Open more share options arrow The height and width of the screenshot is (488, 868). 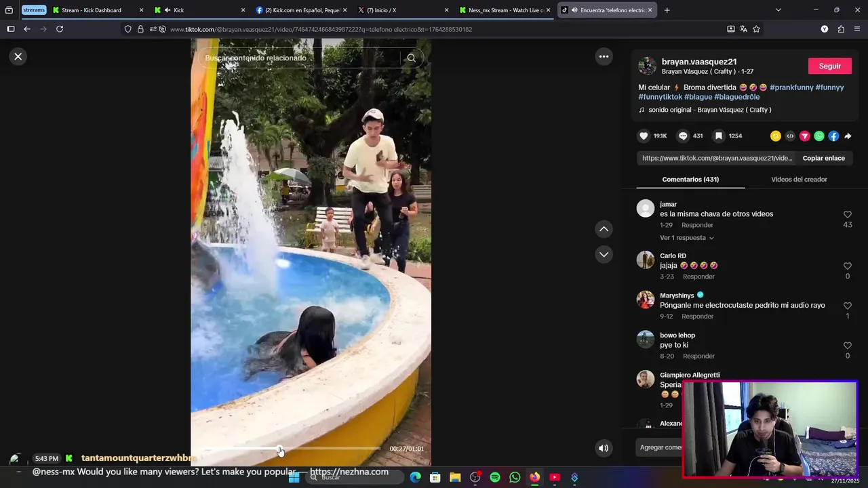click(x=848, y=136)
